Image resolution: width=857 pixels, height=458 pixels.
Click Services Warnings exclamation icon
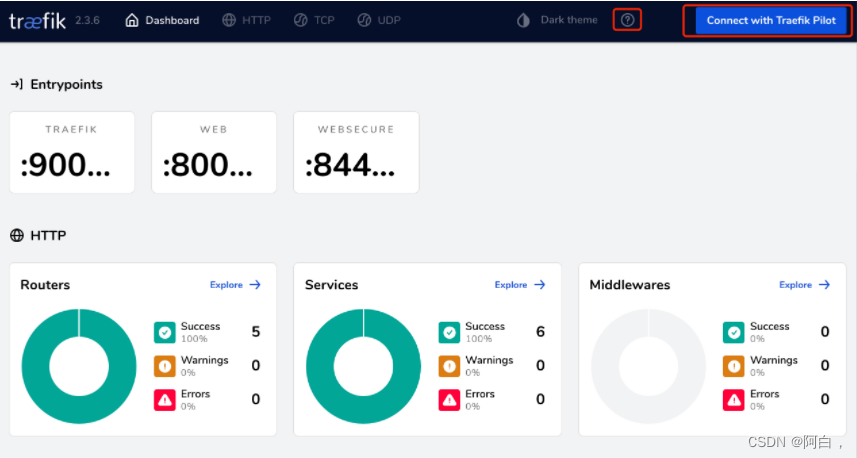(x=449, y=366)
